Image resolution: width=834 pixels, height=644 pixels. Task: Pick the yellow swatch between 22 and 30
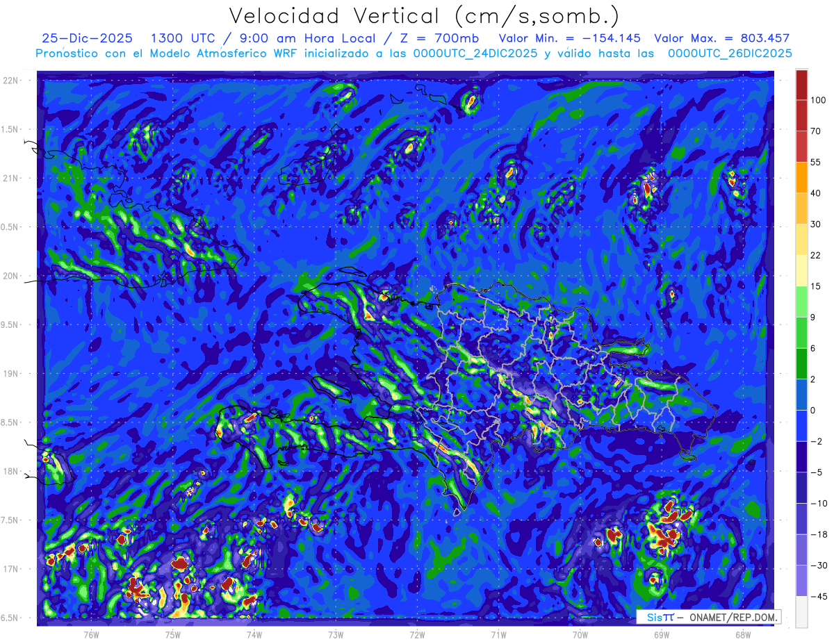coord(802,240)
